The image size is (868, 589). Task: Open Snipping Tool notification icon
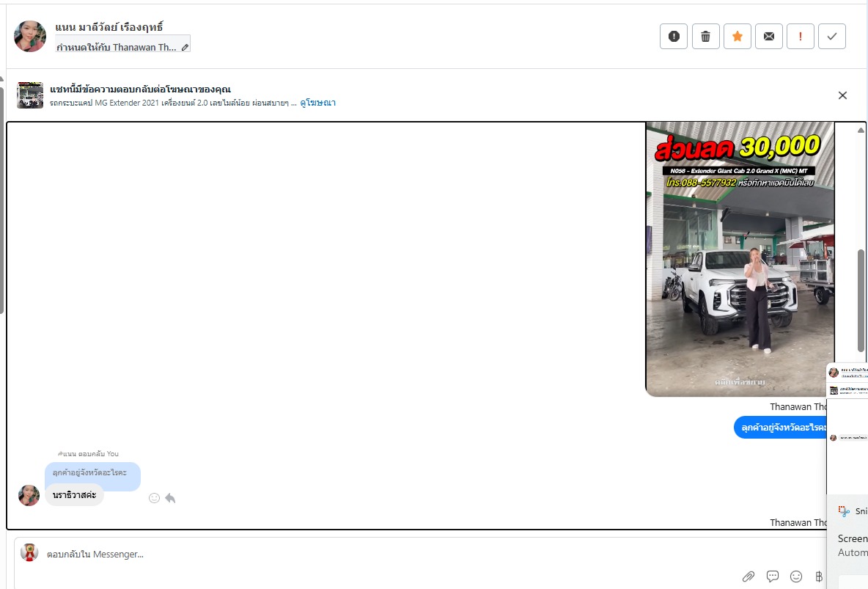click(x=844, y=511)
